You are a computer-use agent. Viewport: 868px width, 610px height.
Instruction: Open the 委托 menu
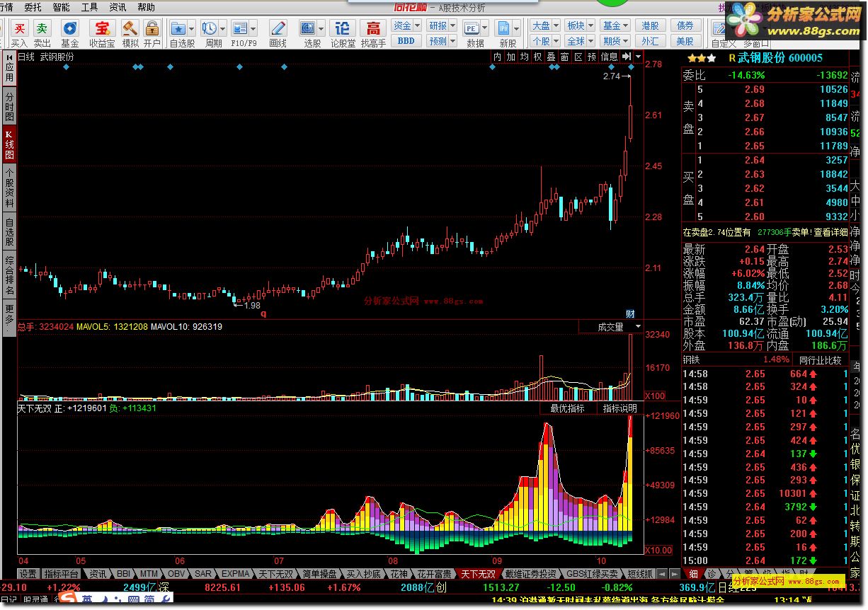click(x=33, y=7)
